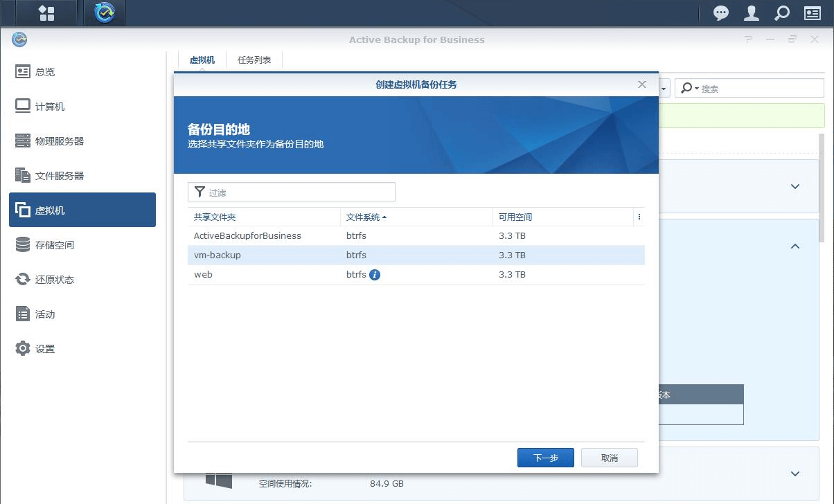This screenshot has height=504, width=834.
Task: Open the notifications chat bubble icon
Action: pyautogui.click(x=721, y=13)
